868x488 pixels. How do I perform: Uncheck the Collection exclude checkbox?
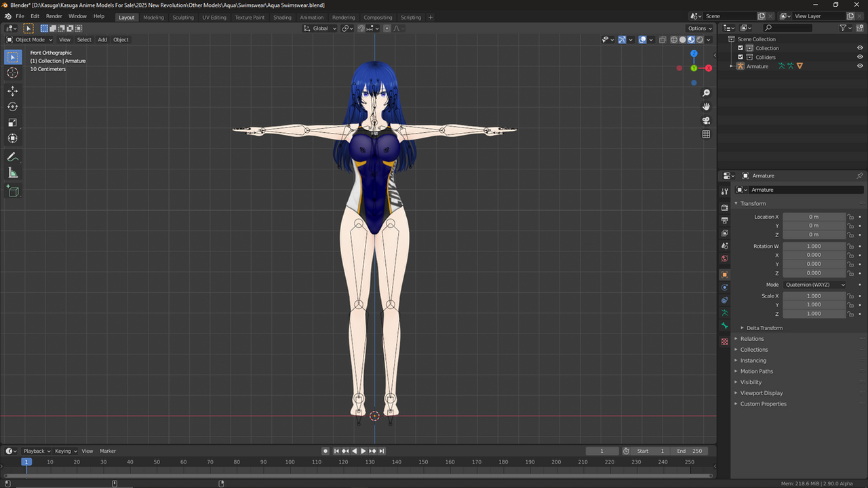pyautogui.click(x=741, y=48)
